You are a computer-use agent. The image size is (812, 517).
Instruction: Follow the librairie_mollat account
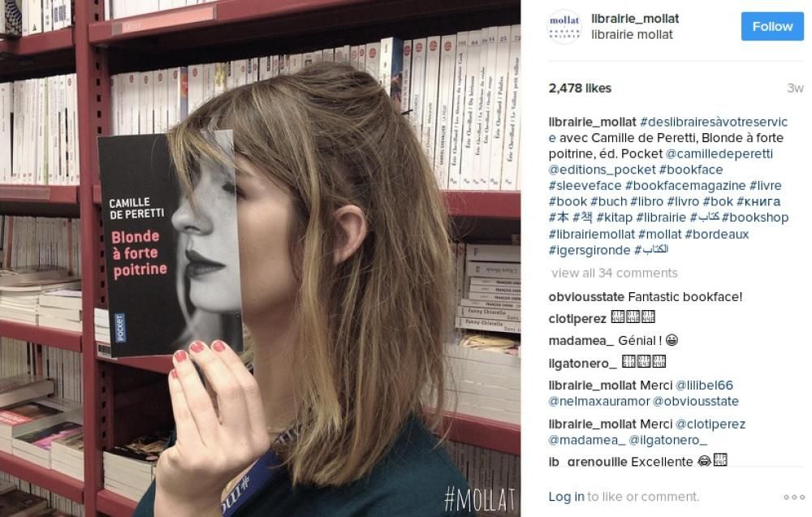(x=772, y=27)
